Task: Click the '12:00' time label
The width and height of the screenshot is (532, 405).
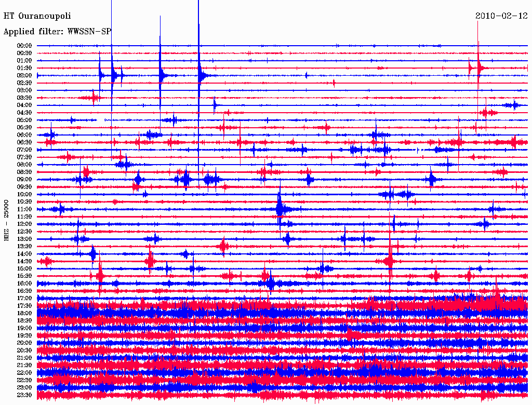Action: (x=24, y=224)
